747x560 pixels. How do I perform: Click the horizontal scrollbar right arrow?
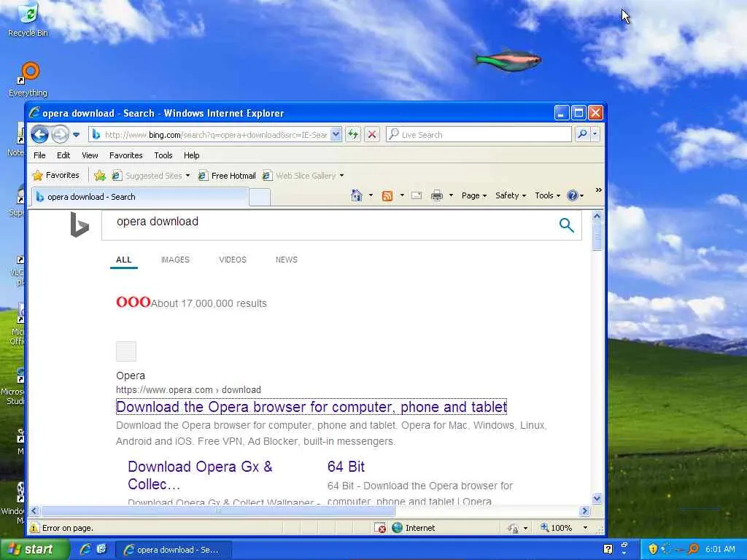[x=584, y=511]
